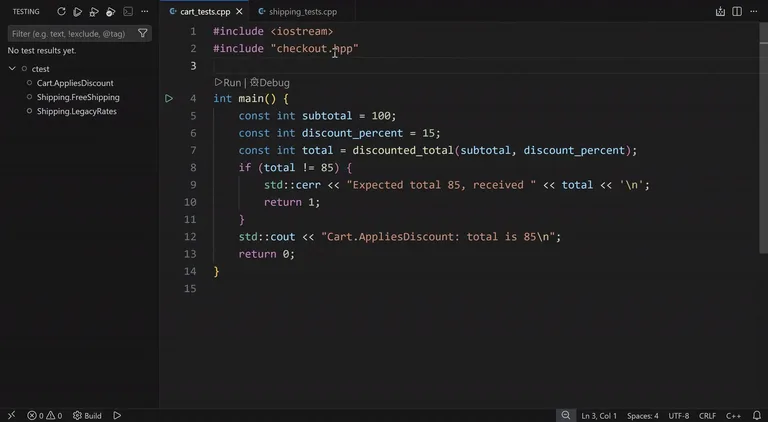
Task: Run all tests from Testing toolbar
Action: pos(77,11)
